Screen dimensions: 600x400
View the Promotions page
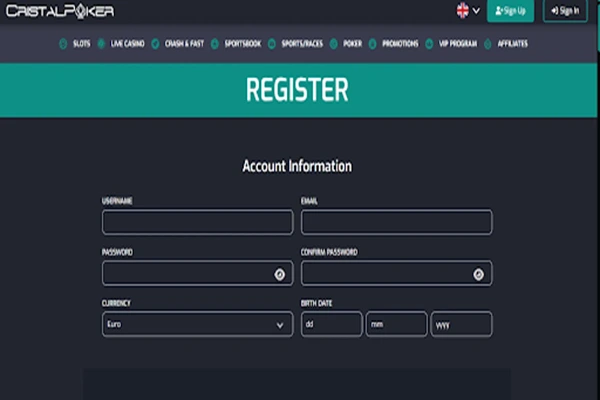coord(400,44)
